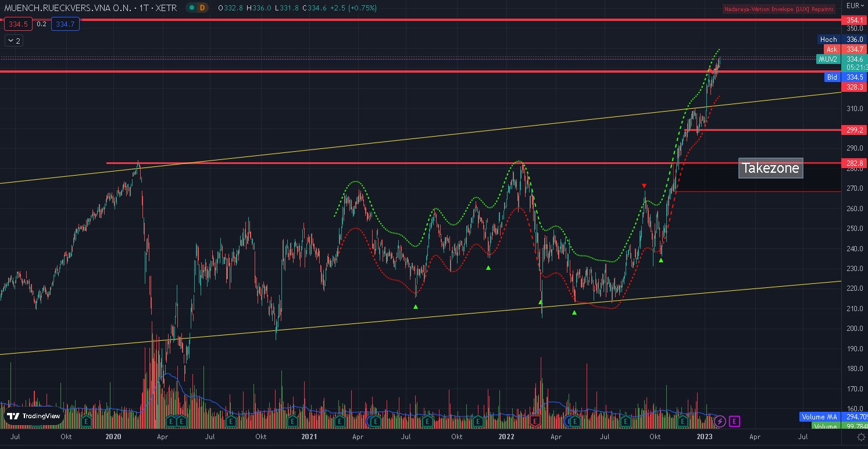Image resolution: width=868 pixels, height=449 pixels.
Task: Click the MUV2 symbol price label
Action: [828, 59]
